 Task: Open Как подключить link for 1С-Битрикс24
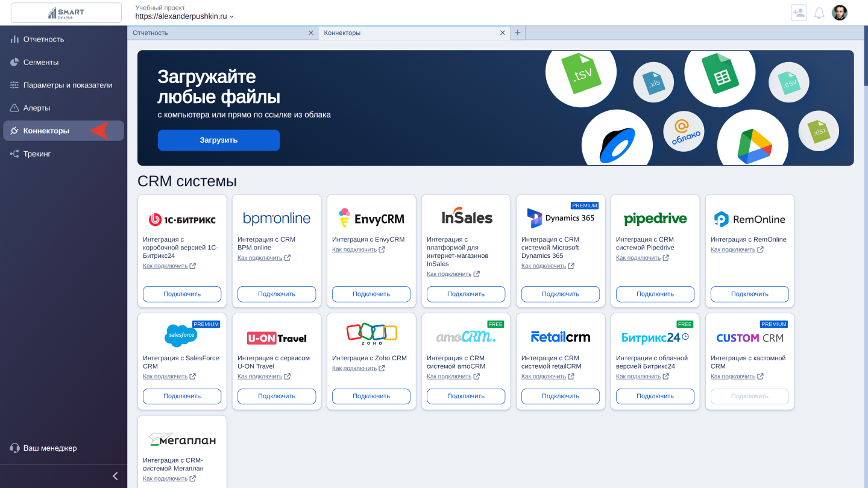169,266
